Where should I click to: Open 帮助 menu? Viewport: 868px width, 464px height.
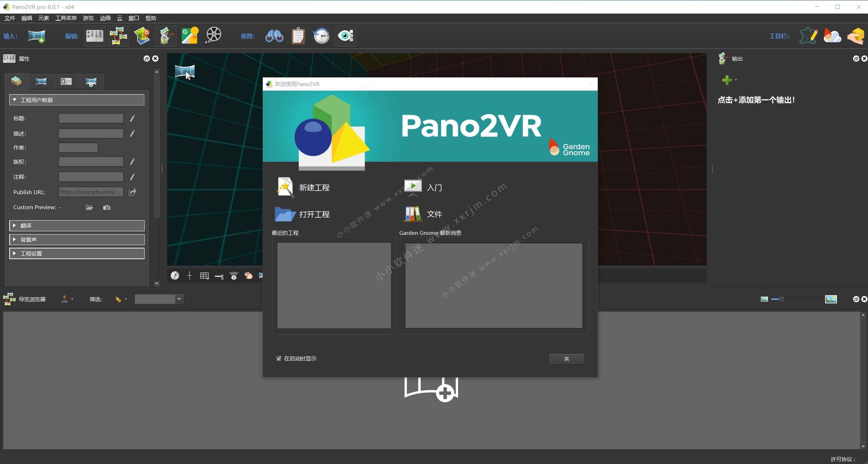pos(151,18)
